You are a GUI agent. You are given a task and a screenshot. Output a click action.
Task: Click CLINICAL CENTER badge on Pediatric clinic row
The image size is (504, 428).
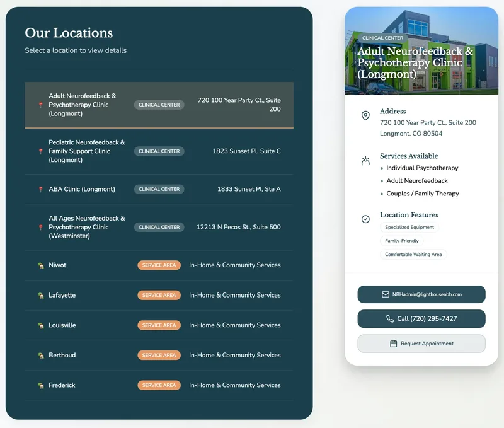159,151
